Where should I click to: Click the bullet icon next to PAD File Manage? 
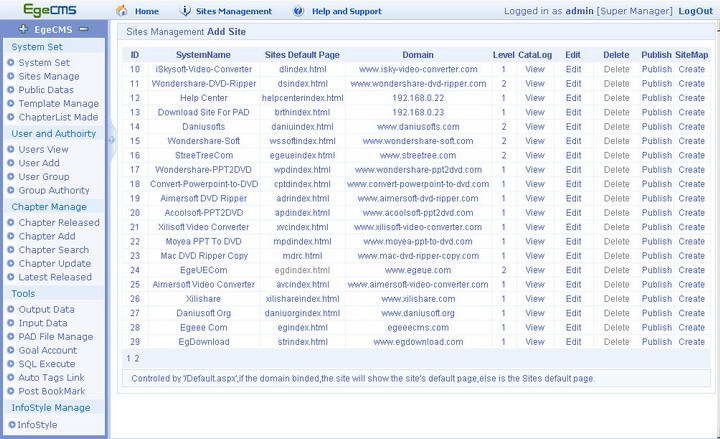click(11, 337)
